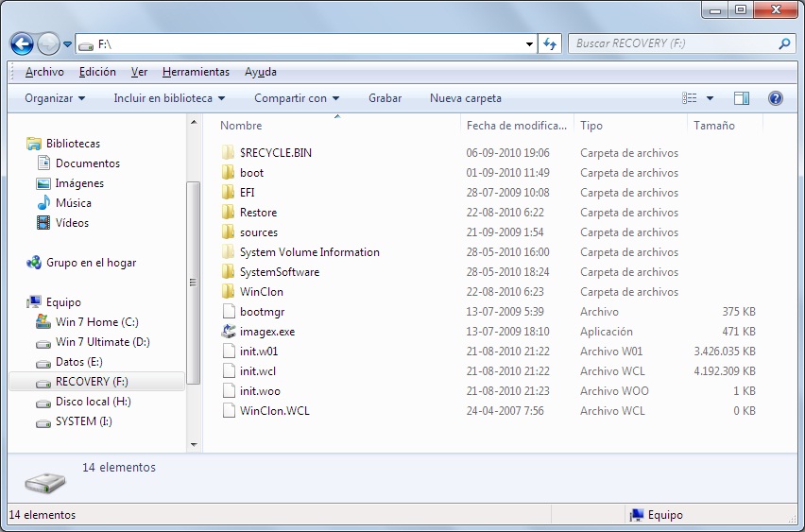Select the SystemSoftware folder icon
The height and width of the screenshot is (532, 805).
point(228,271)
